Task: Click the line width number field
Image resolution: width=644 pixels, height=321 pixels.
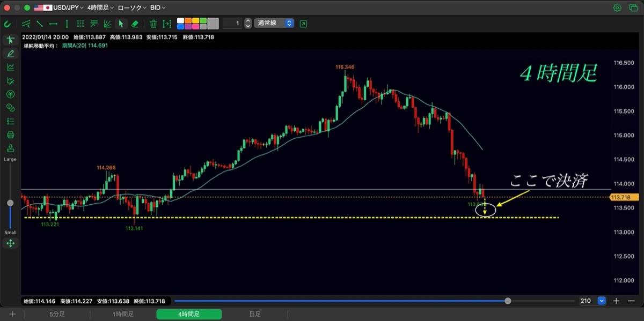Action: (232, 24)
